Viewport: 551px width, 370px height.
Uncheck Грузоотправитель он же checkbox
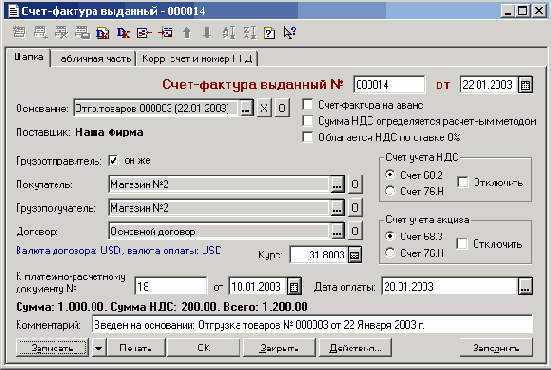[114, 161]
